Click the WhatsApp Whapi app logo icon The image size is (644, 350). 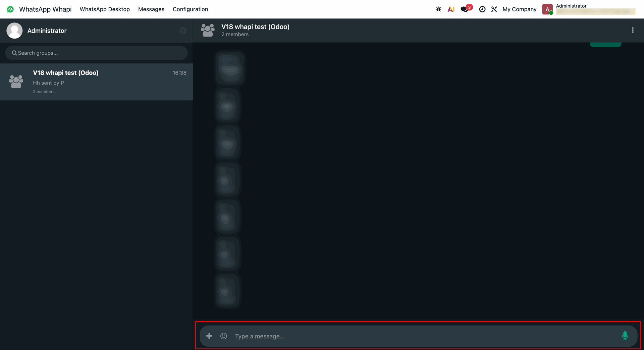coord(10,9)
